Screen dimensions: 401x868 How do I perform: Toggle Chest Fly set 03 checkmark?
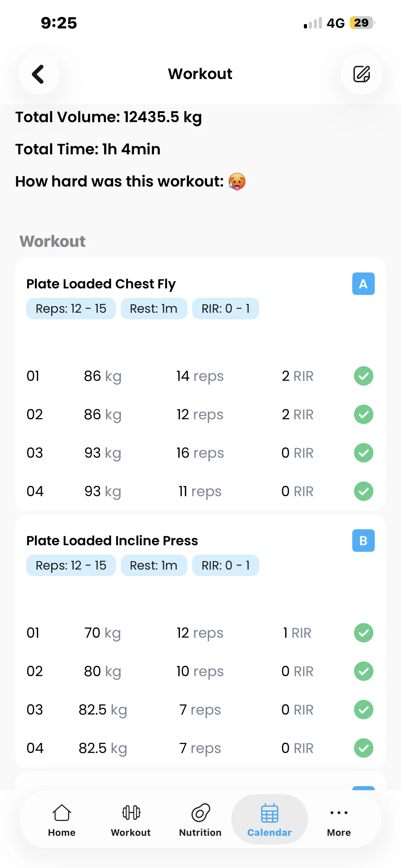point(364,452)
